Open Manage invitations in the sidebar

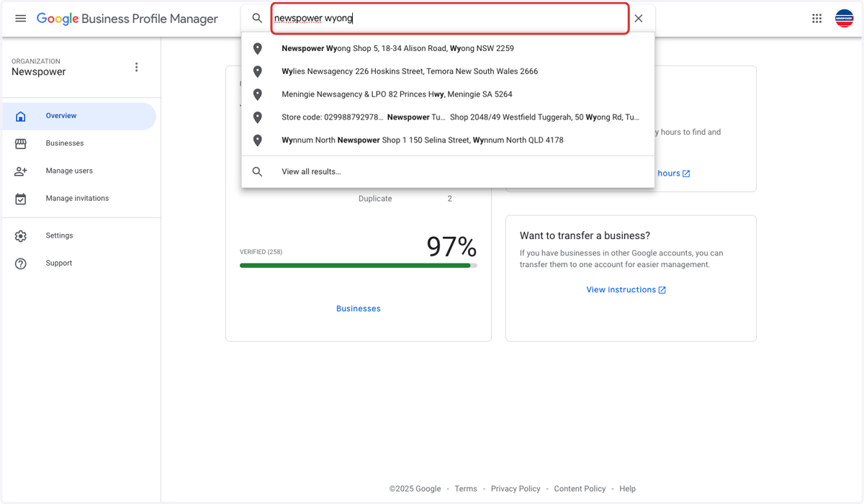79,198
